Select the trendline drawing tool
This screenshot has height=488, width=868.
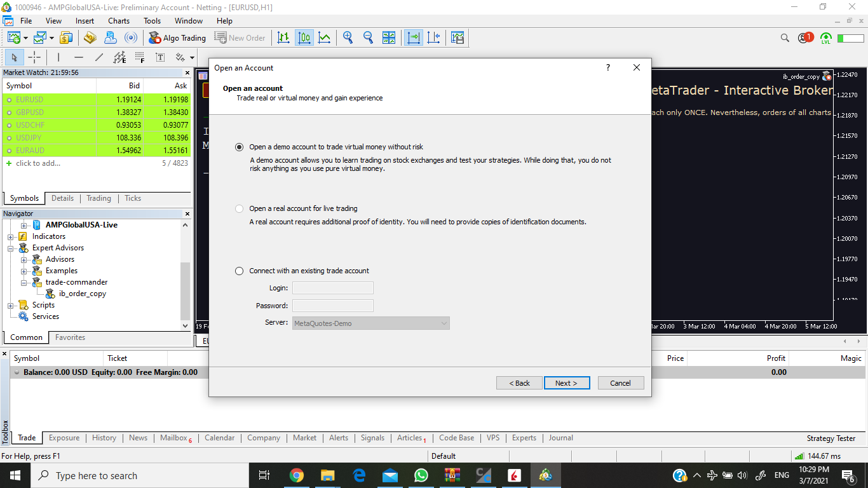[x=99, y=57]
